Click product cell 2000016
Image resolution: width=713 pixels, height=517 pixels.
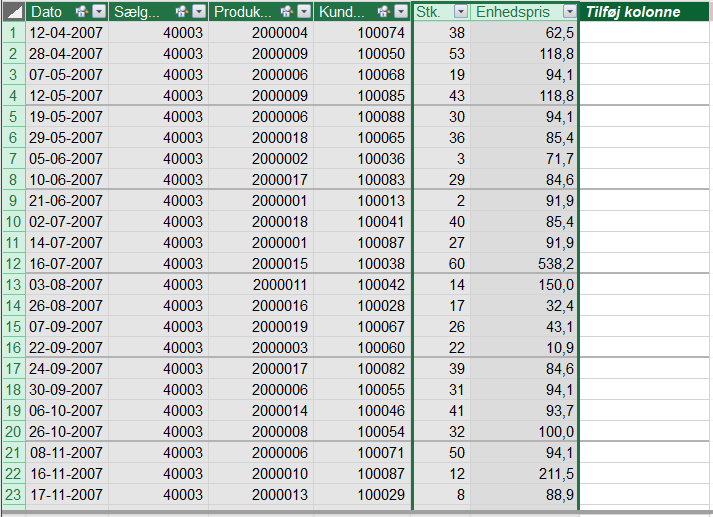(261, 306)
